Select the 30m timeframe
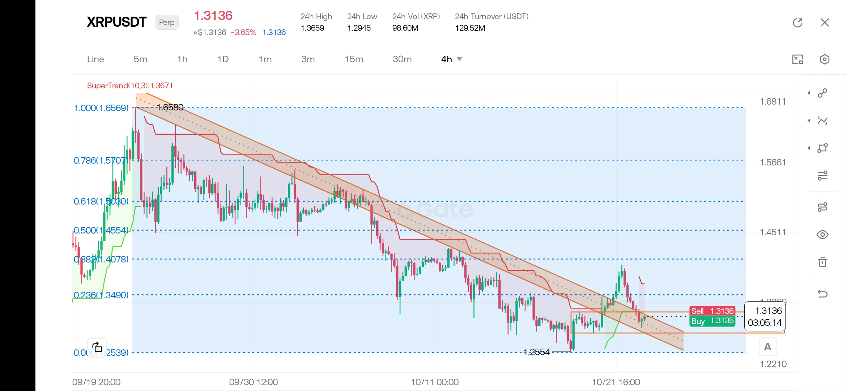Screen dimensions: 868x391 (402, 59)
